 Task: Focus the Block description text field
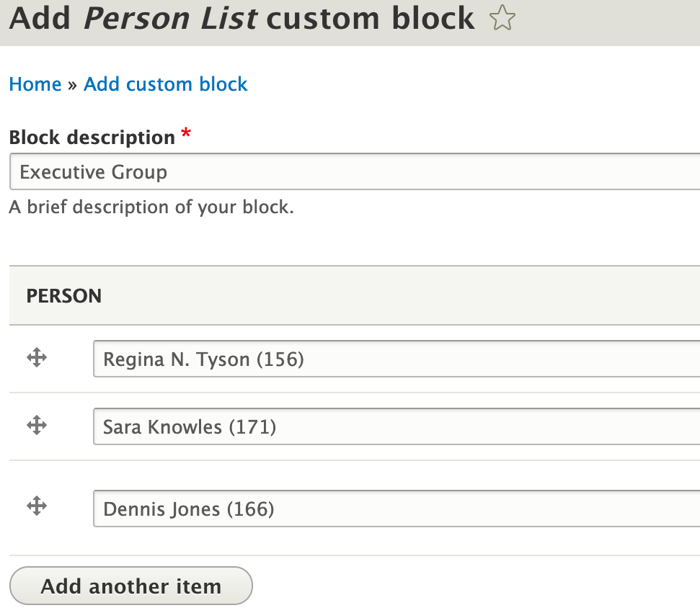[x=355, y=172]
